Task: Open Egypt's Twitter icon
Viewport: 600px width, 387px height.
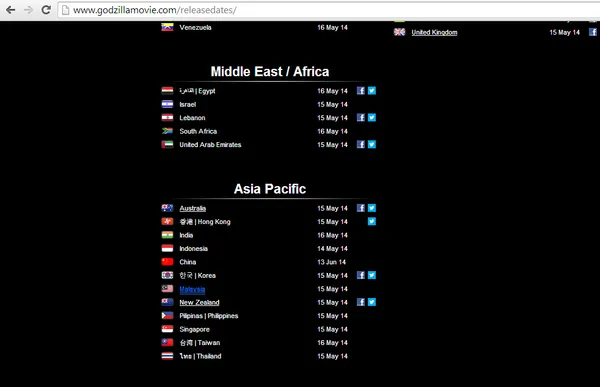Action: (372, 91)
